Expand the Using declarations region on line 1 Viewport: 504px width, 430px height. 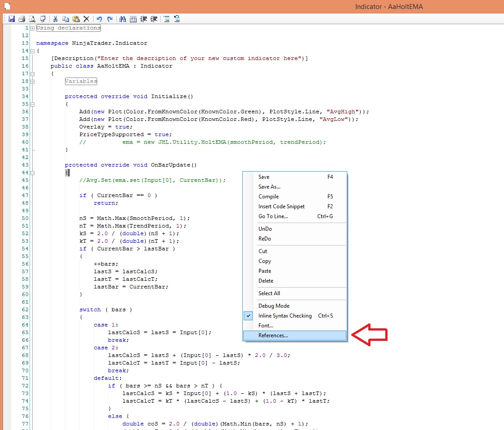pyautogui.click(x=32, y=28)
